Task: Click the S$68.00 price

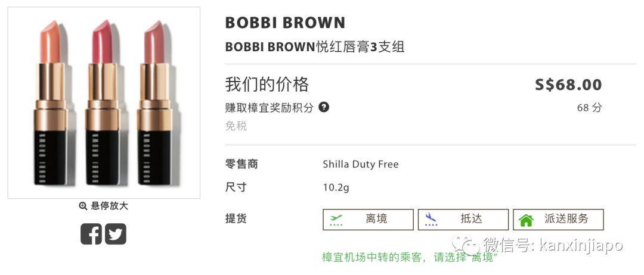Action: point(568,85)
